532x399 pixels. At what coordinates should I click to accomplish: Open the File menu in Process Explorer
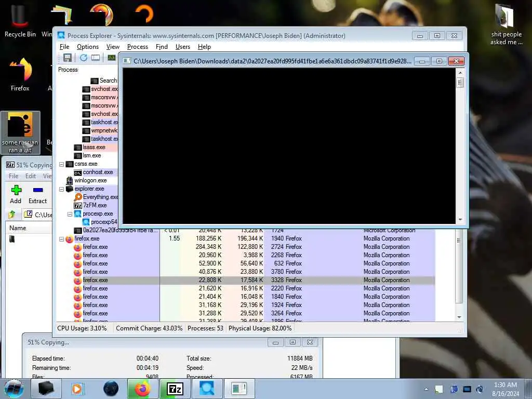64,47
